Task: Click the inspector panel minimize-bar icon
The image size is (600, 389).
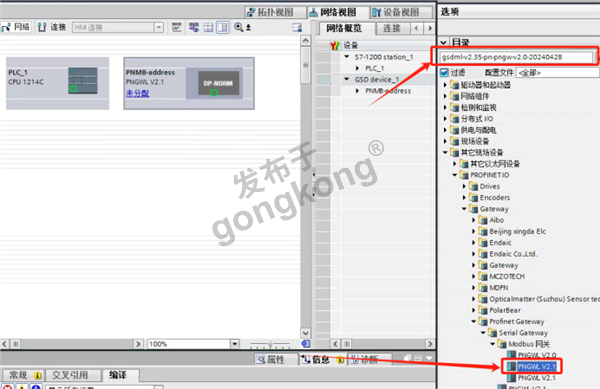Action: [x=418, y=358]
